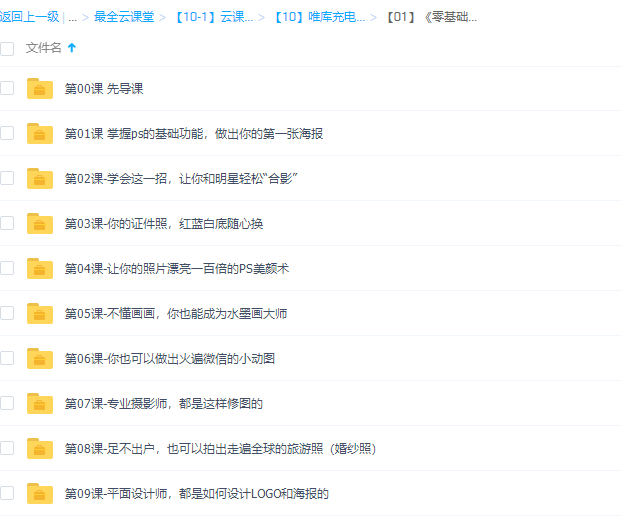Open folder icon for 第05课 水墨画大师
The height and width of the screenshot is (519, 622).
pyautogui.click(x=40, y=313)
